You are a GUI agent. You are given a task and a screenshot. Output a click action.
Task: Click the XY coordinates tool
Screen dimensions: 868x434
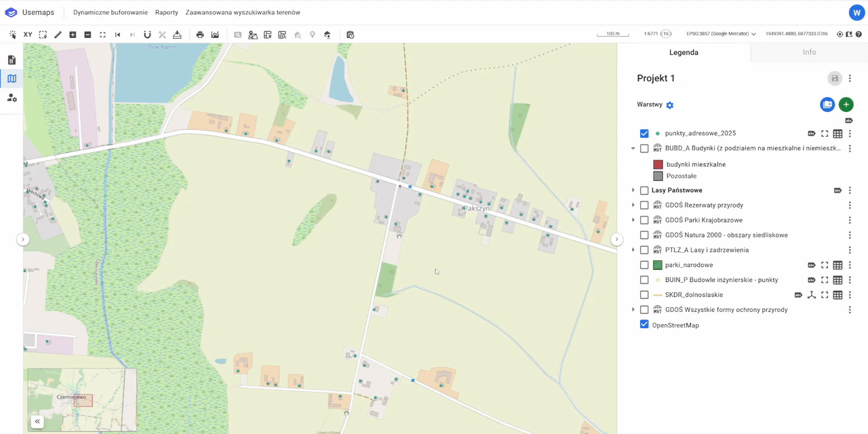pyautogui.click(x=28, y=35)
